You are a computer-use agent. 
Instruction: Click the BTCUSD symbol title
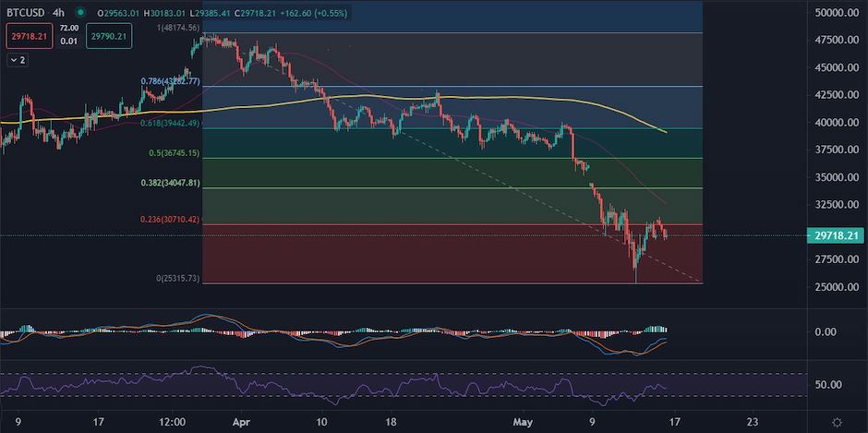[x=25, y=12]
